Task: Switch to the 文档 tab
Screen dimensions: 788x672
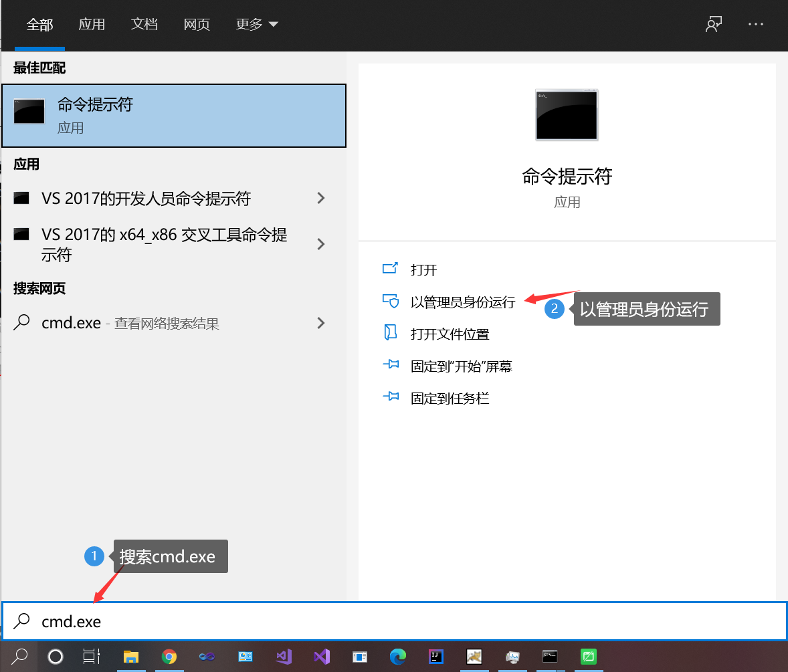Action: click(144, 24)
